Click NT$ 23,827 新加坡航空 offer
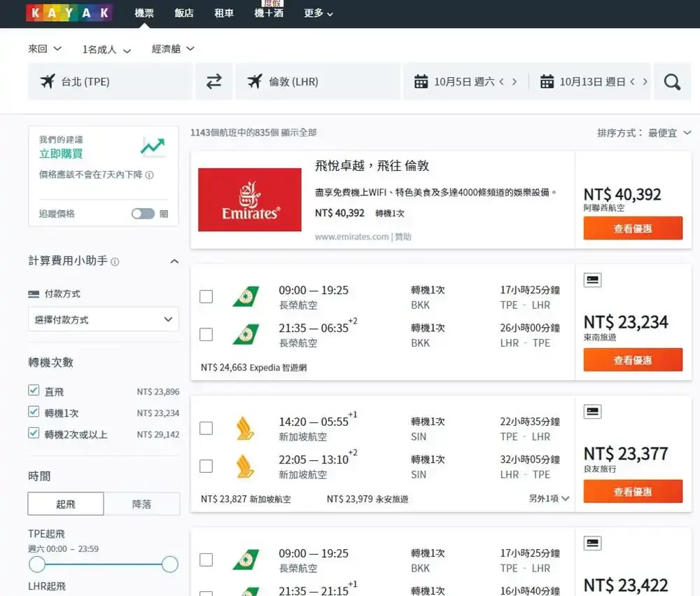 (246, 499)
